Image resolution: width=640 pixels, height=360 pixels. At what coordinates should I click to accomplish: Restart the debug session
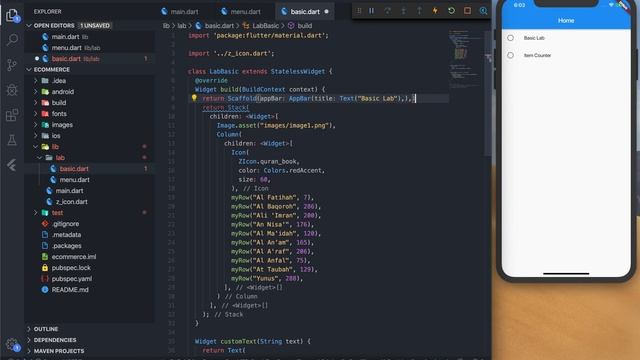click(x=451, y=11)
